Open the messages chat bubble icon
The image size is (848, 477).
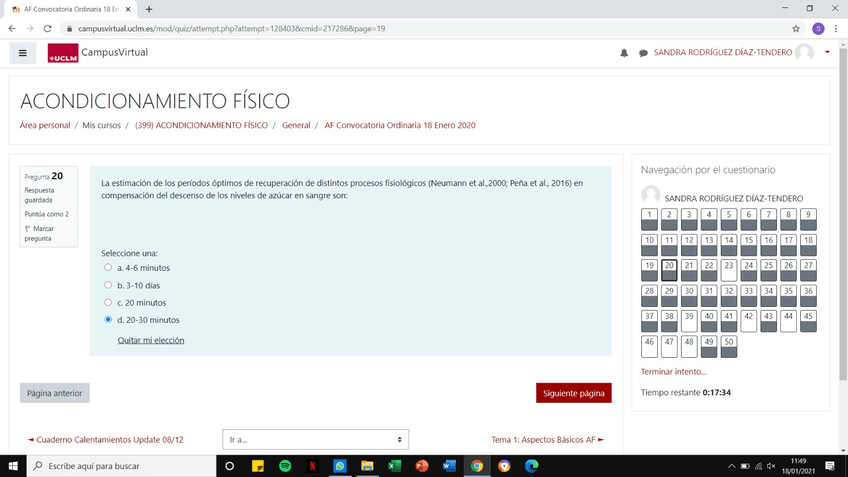[643, 53]
